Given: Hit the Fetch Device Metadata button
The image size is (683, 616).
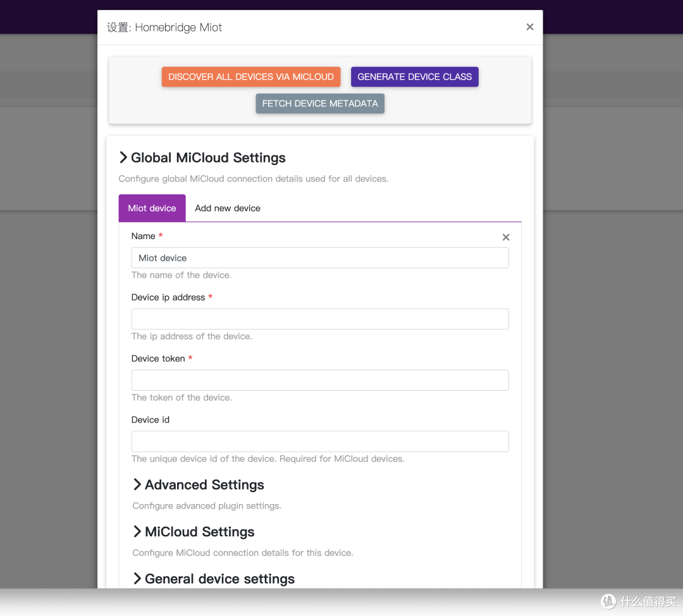Looking at the screenshot, I should pos(320,104).
